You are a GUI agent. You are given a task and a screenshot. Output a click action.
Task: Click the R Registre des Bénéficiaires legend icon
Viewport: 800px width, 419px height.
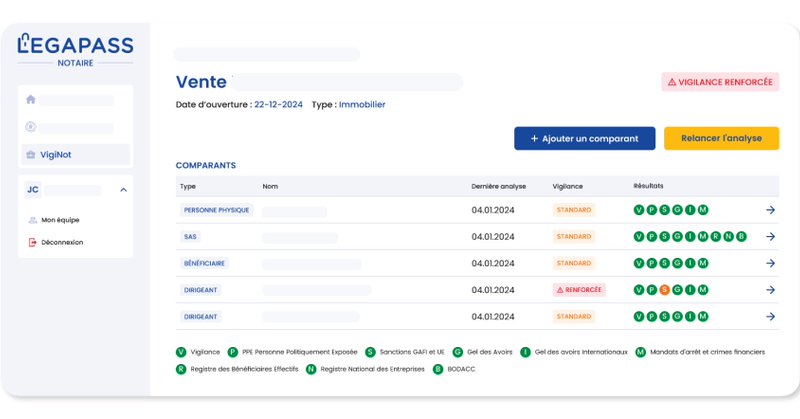(x=181, y=369)
